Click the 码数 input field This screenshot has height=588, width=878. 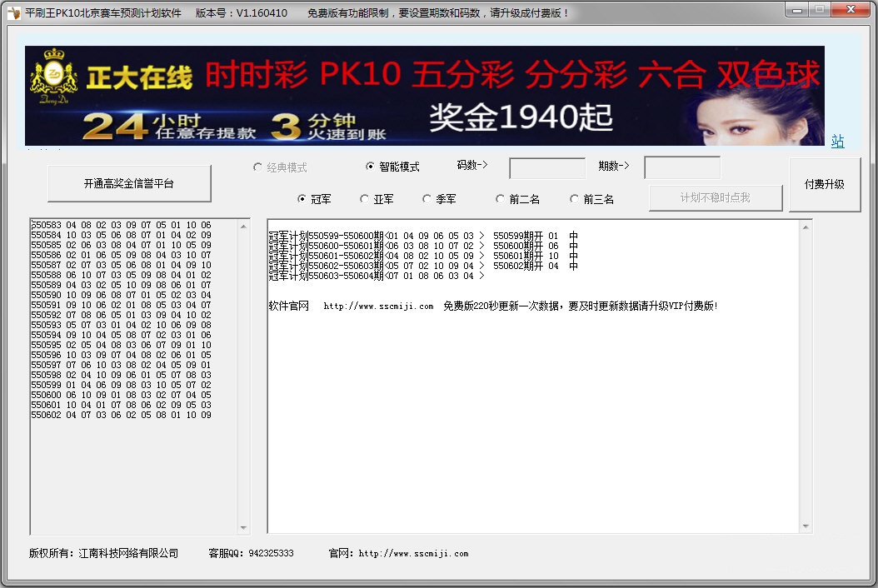coord(546,167)
